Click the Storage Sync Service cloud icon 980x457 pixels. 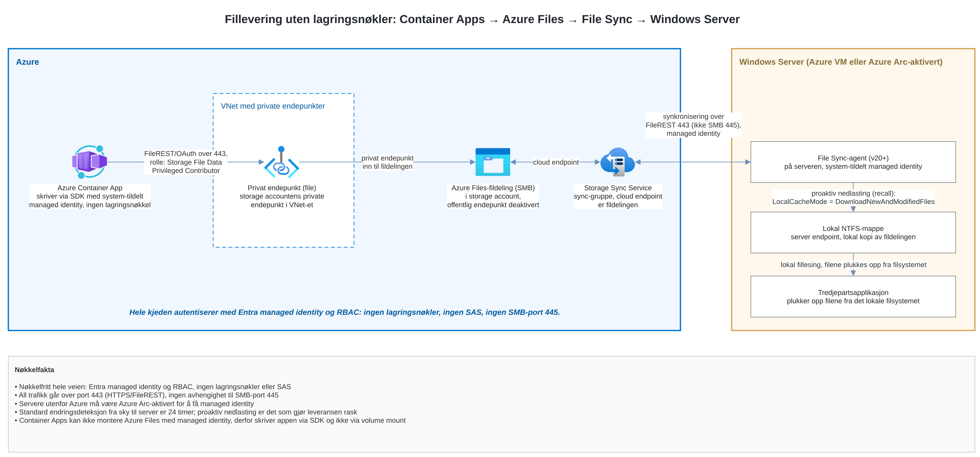(x=617, y=162)
